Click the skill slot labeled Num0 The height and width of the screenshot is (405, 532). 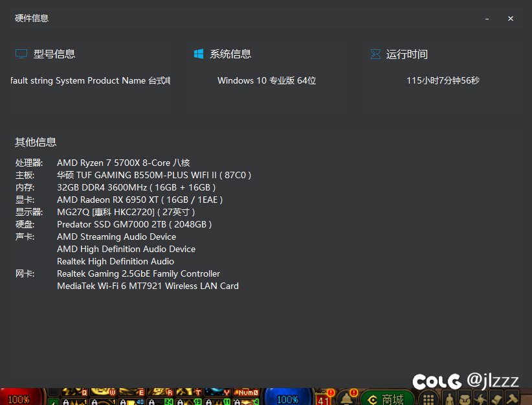point(246,393)
